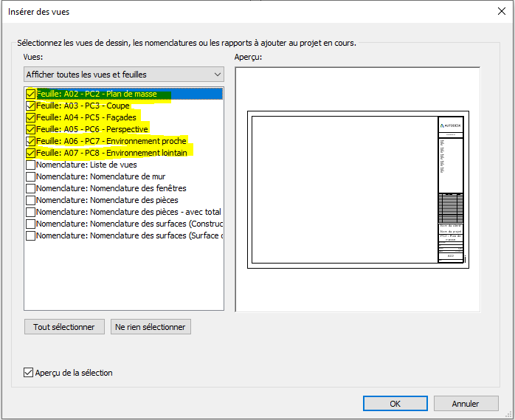The image size is (515, 420).
Task: Open the Afficher toutes les vues dropdown
Action: click(x=123, y=75)
